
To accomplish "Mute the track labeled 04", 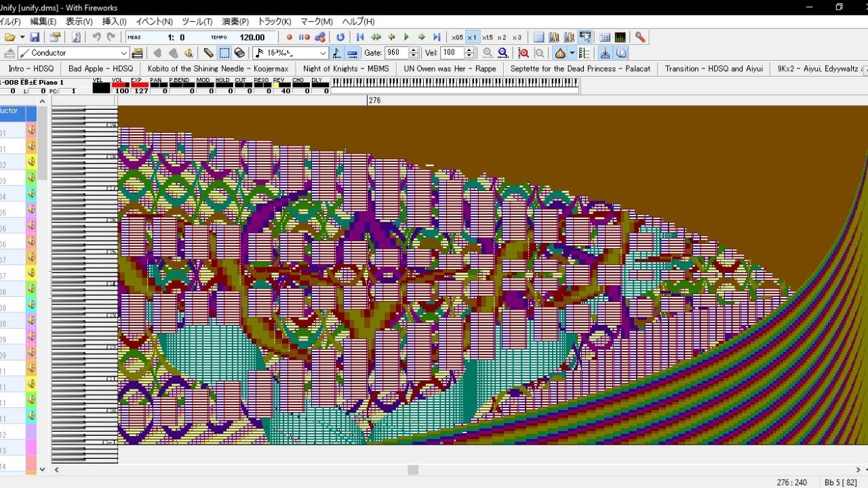I will pos(31,194).
